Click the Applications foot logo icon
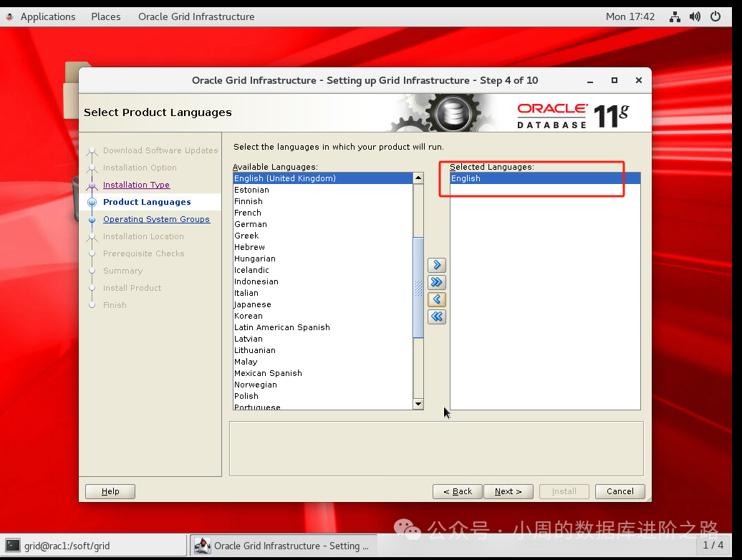The height and width of the screenshot is (560, 742). pos(9,17)
